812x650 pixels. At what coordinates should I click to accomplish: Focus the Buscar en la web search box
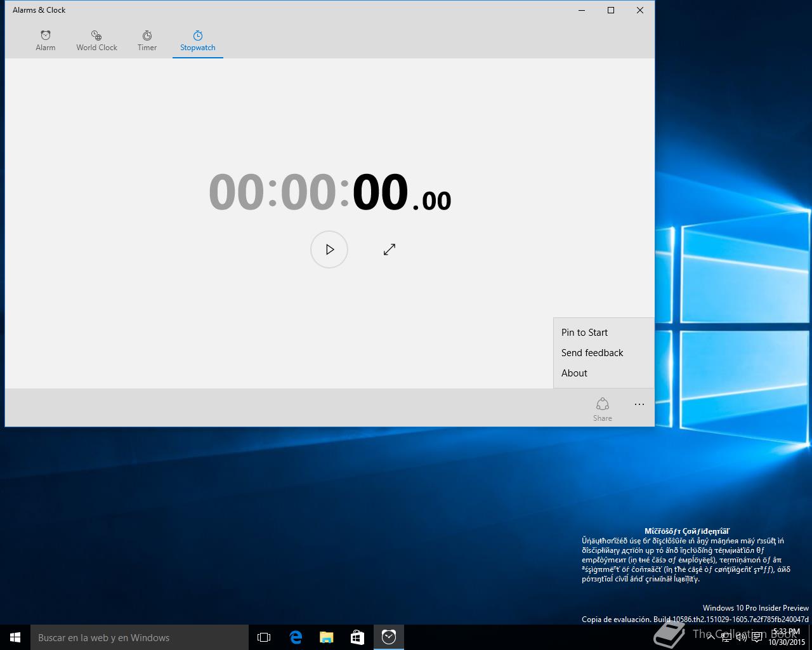click(140, 637)
